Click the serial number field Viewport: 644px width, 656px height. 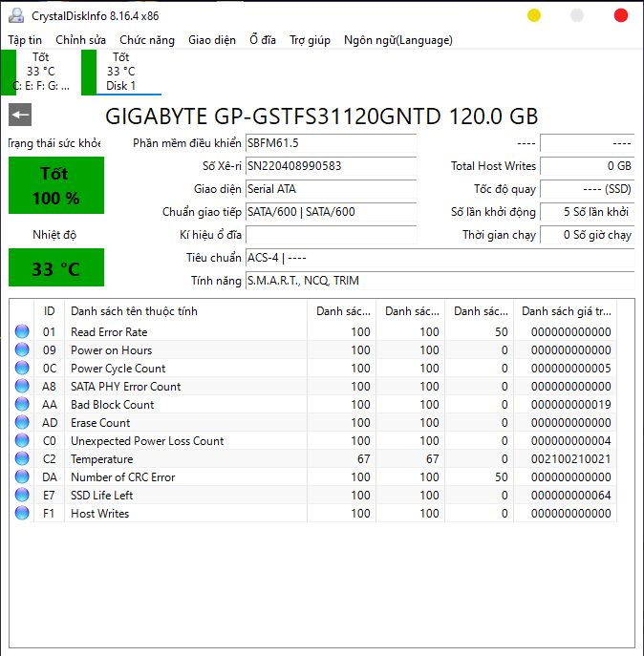330,166
